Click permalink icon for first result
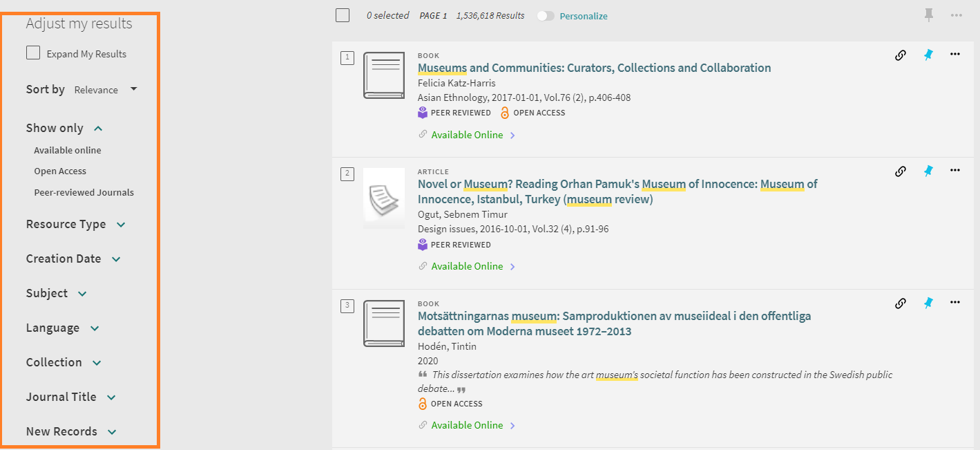980x450 pixels. 900,55
